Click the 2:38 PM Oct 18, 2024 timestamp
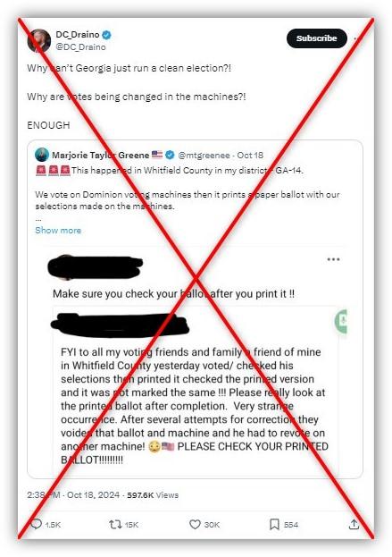 (73, 494)
